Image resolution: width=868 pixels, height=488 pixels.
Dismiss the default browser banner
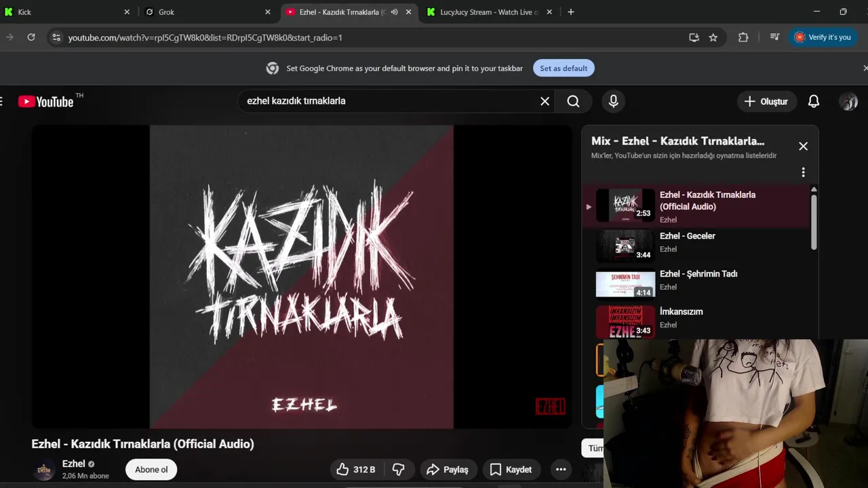(865, 68)
